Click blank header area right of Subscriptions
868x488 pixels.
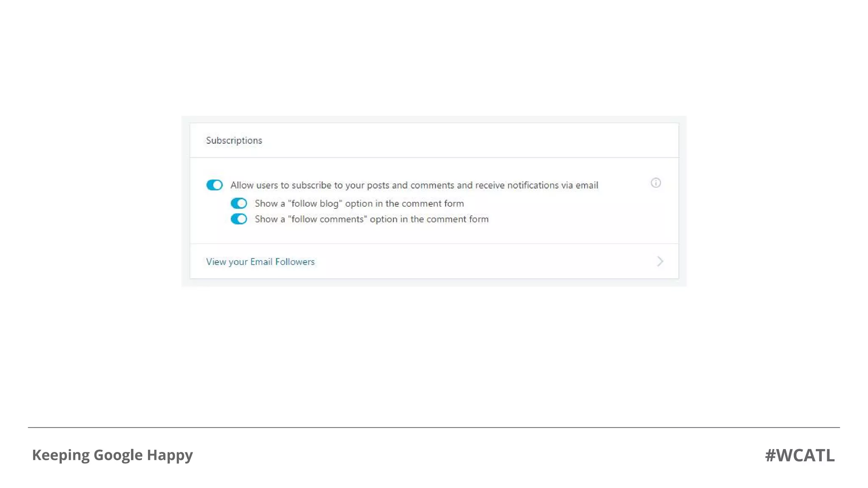click(x=466, y=141)
